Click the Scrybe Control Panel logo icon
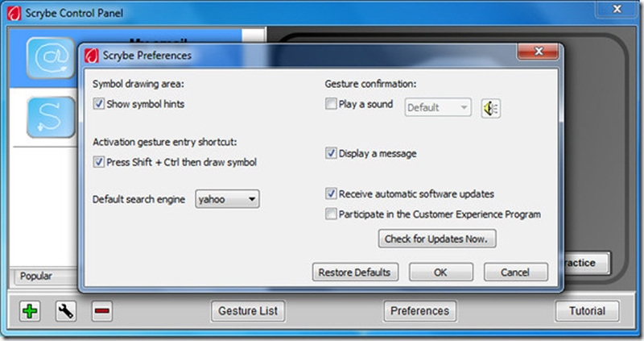This screenshot has height=341, width=644. 14,13
